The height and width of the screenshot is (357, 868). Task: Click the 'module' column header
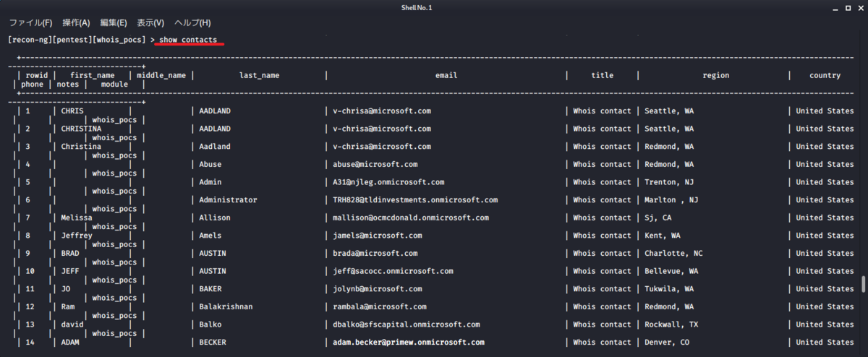click(x=114, y=85)
